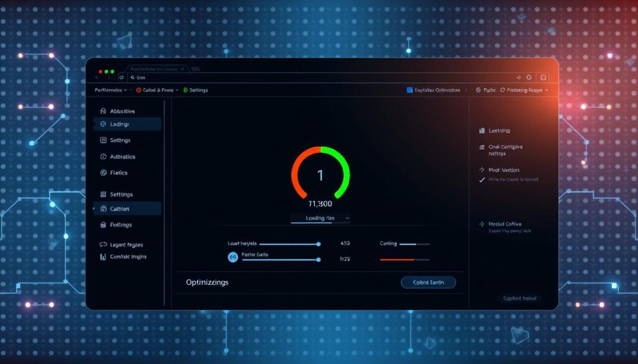This screenshot has width=638, height=364.
Task: Click the Ablectiios sidebar icon
Action: point(103,111)
